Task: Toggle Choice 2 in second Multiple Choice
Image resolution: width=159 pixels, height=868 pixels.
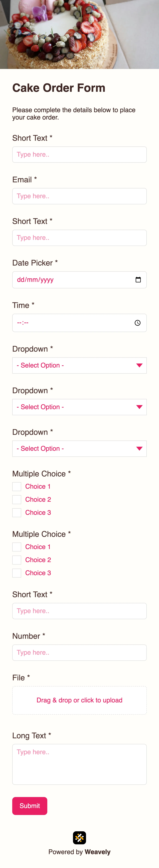Action: 17,560
